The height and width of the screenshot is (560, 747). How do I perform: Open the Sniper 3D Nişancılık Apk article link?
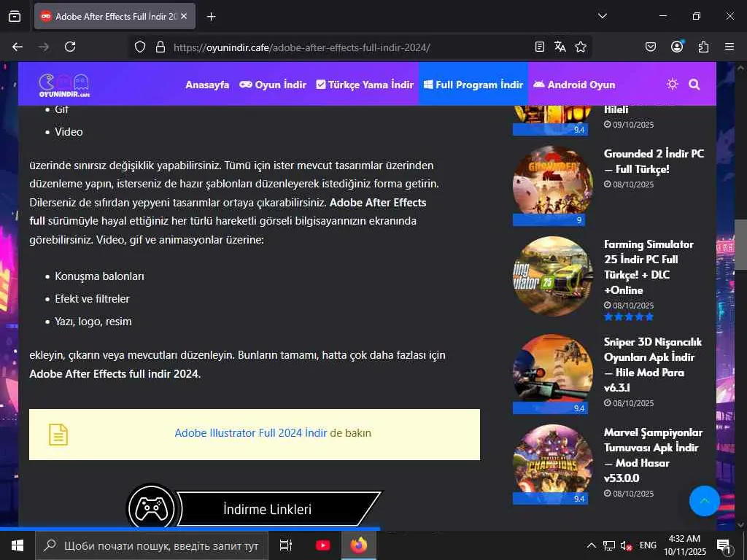coord(653,365)
